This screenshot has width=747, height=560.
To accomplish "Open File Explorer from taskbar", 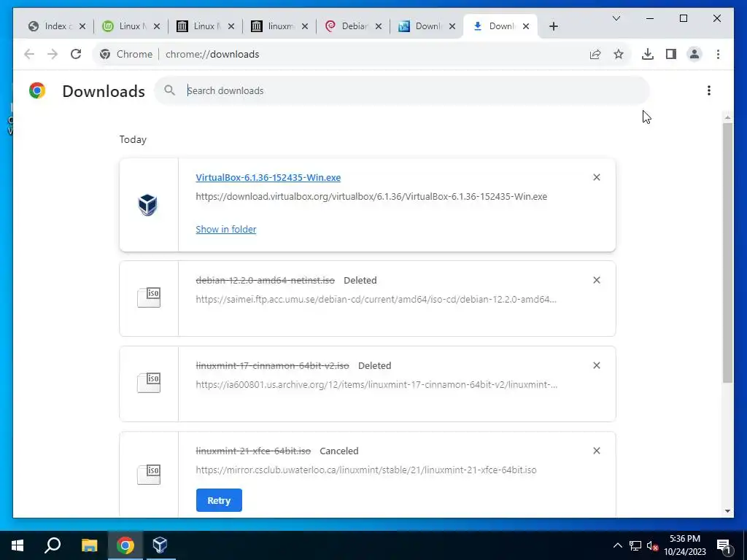I will tap(89, 545).
